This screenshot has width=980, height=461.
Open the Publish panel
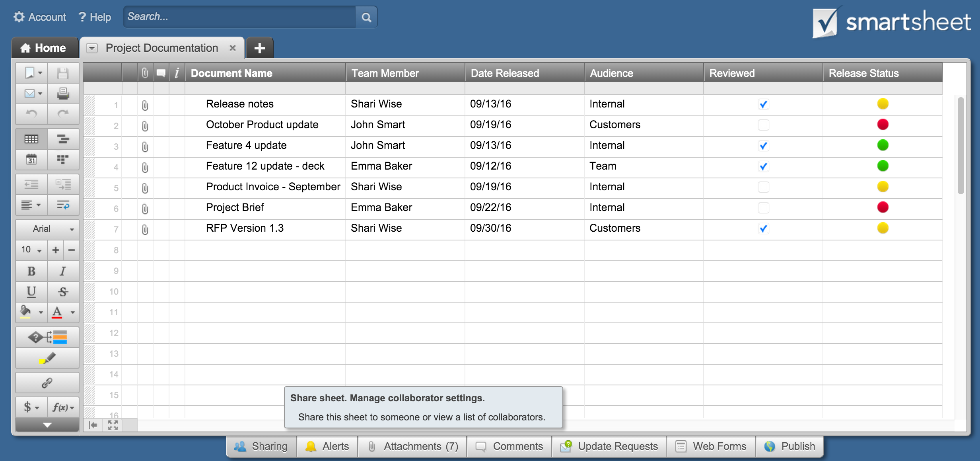tap(789, 446)
